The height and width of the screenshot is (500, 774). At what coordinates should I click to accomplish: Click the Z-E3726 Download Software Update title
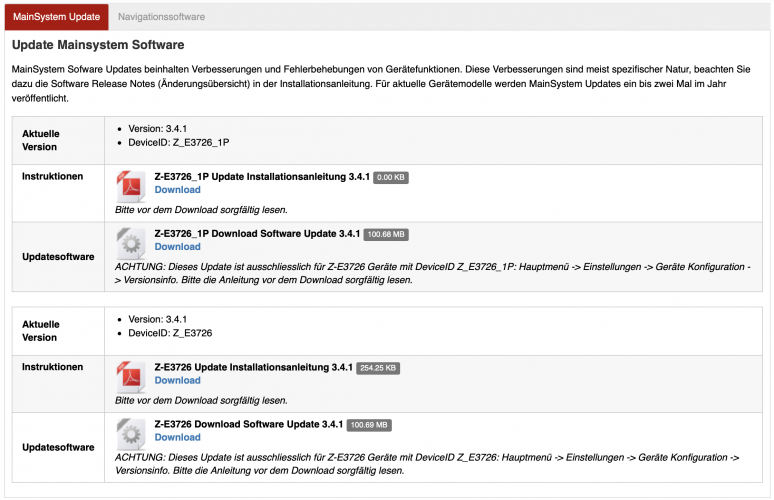pos(248,424)
